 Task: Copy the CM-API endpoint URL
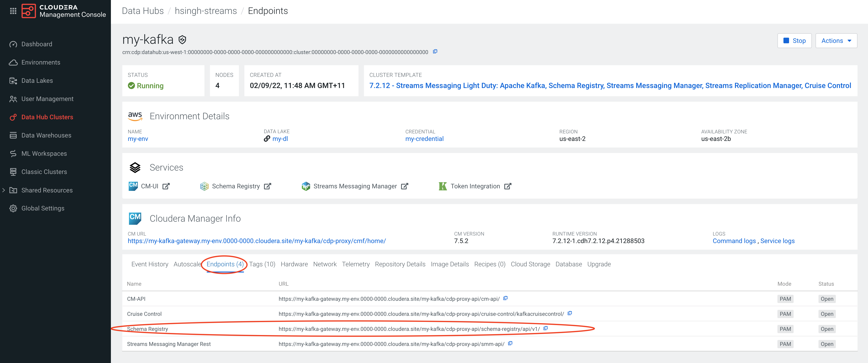pyautogui.click(x=505, y=298)
